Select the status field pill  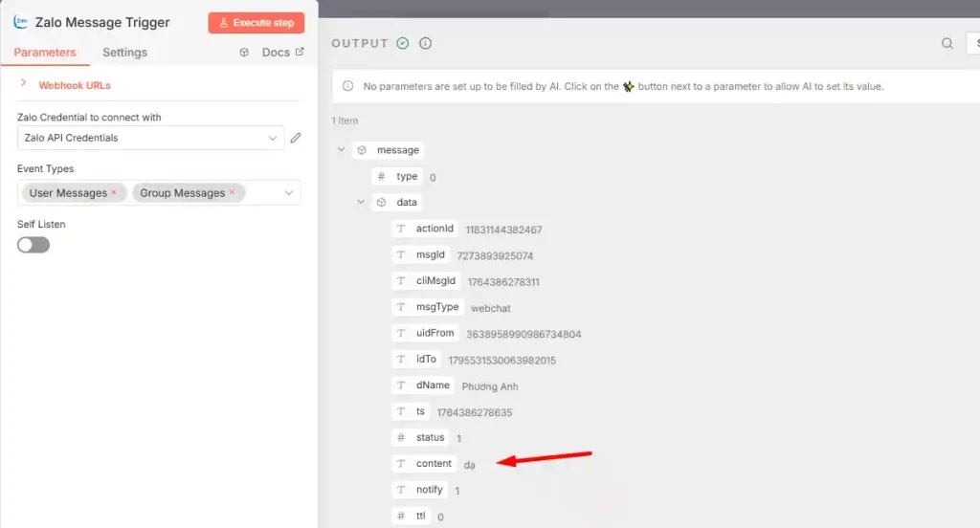[421, 437]
